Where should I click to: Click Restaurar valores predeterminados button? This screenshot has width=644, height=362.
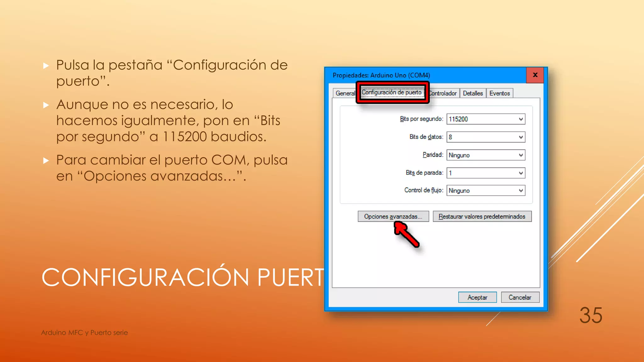(482, 217)
